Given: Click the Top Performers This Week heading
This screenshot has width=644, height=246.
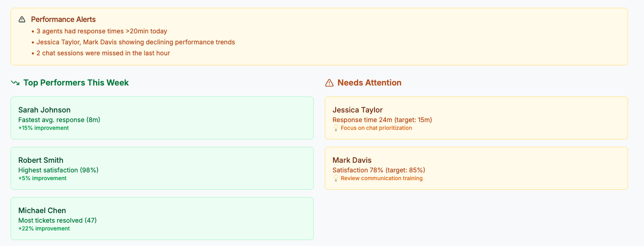Looking at the screenshot, I should click(76, 83).
